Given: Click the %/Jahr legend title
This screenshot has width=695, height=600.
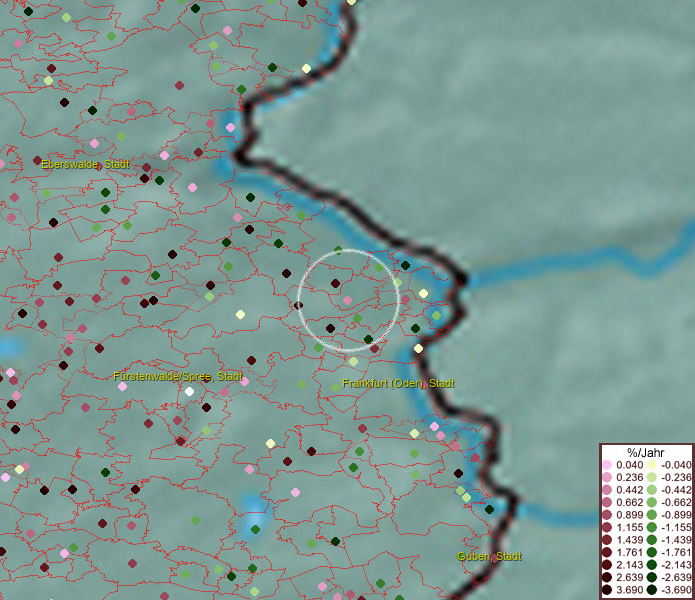Looking at the screenshot, I should coord(646,452).
